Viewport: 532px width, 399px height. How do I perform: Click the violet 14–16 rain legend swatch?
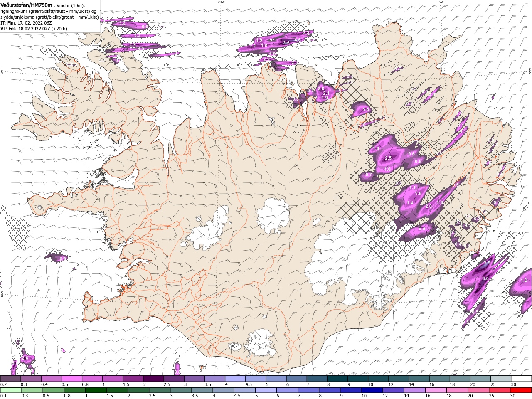tap(415, 390)
